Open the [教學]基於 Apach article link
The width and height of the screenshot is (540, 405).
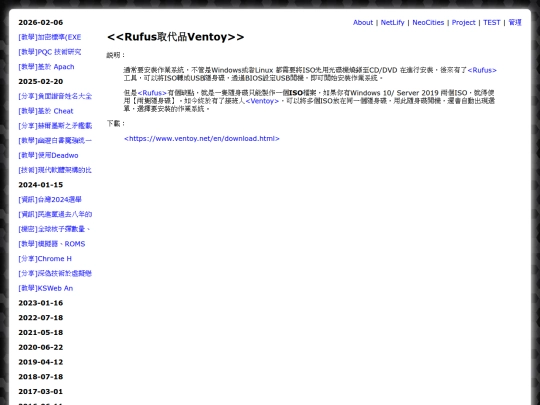[x=46, y=67]
